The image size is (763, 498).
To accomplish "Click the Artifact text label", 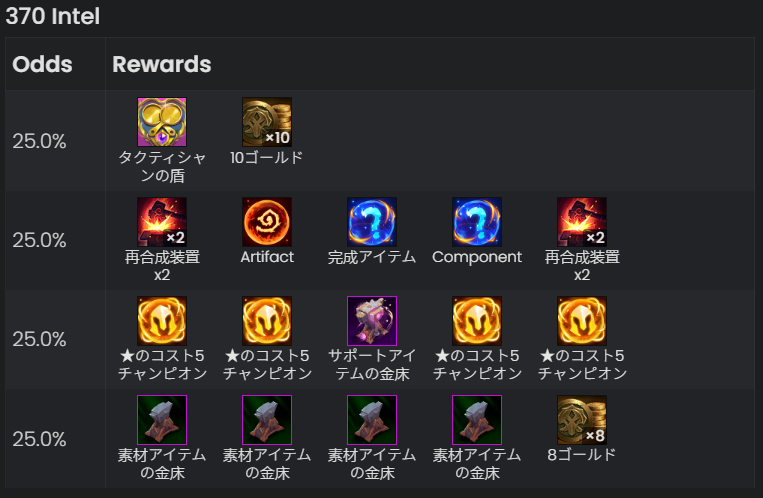I will (x=267, y=257).
